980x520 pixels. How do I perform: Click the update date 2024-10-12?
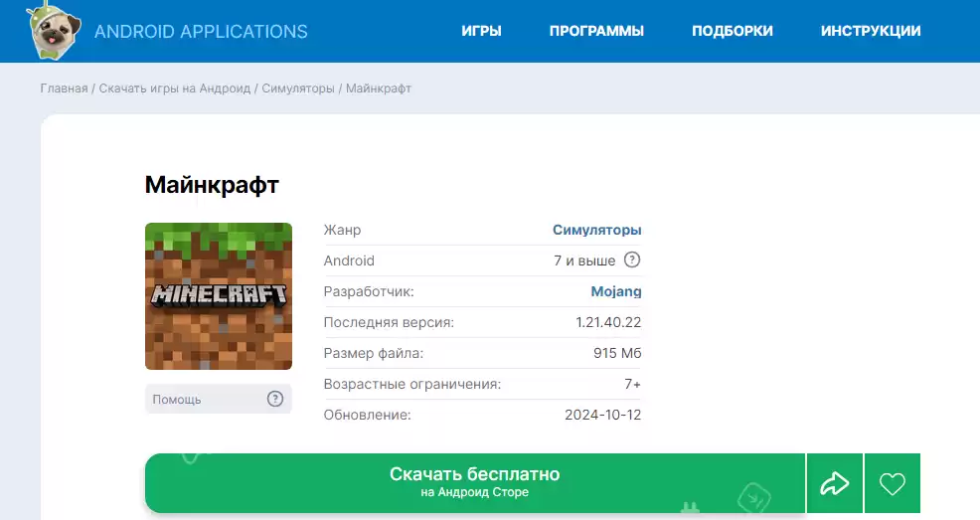pos(603,415)
